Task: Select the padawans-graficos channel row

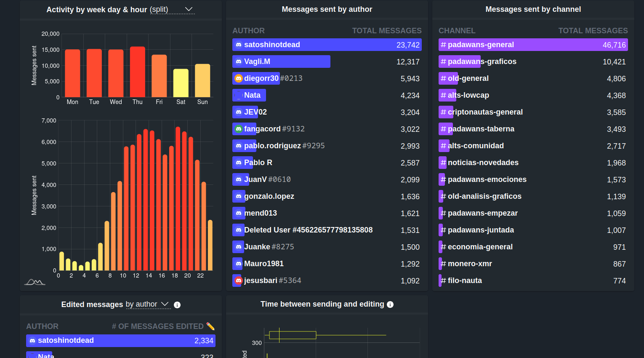Action: 533,61
